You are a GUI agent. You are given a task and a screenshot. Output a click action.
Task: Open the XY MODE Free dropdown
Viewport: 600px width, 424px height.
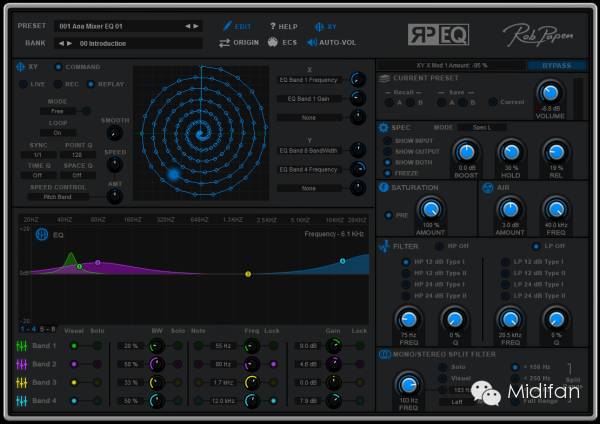pyautogui.click(x=57, y=111)
